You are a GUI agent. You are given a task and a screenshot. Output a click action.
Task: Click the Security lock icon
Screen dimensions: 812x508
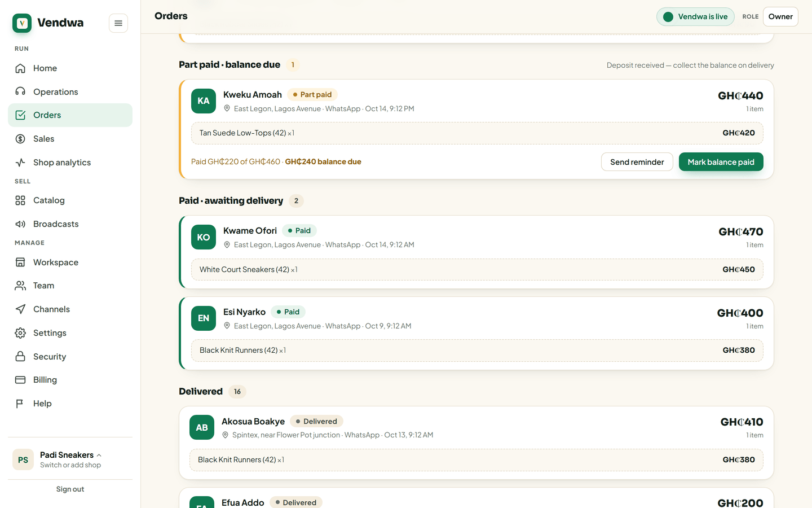20,357
